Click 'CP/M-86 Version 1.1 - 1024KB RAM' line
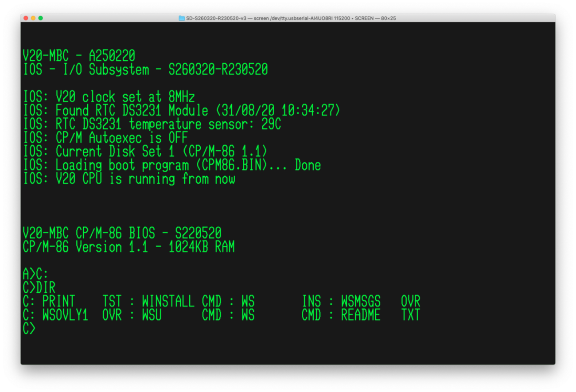The height and width of the screenshot is (392, 576). tap(129, 247)
